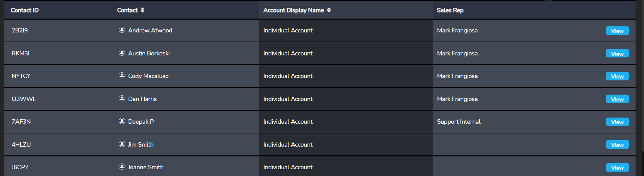Open View button for Austin Borkoski

click(x=617, y=54)
